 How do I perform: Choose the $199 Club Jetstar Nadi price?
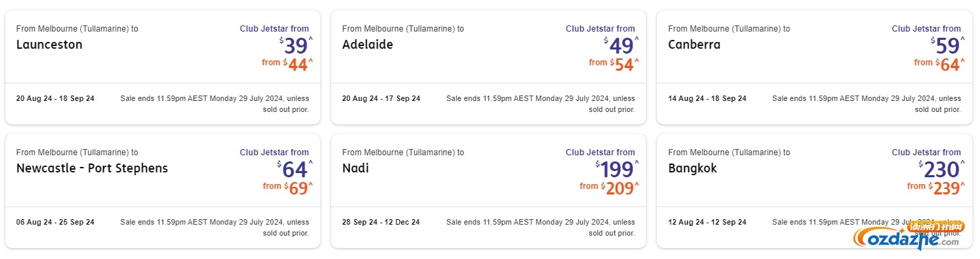[617, 170]
